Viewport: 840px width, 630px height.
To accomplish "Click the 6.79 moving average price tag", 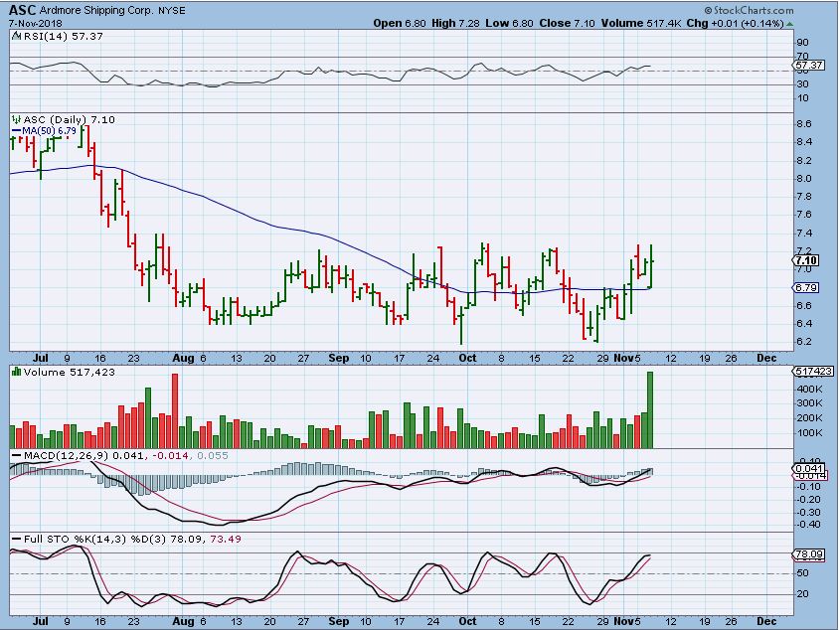I will tap(806, 288).
